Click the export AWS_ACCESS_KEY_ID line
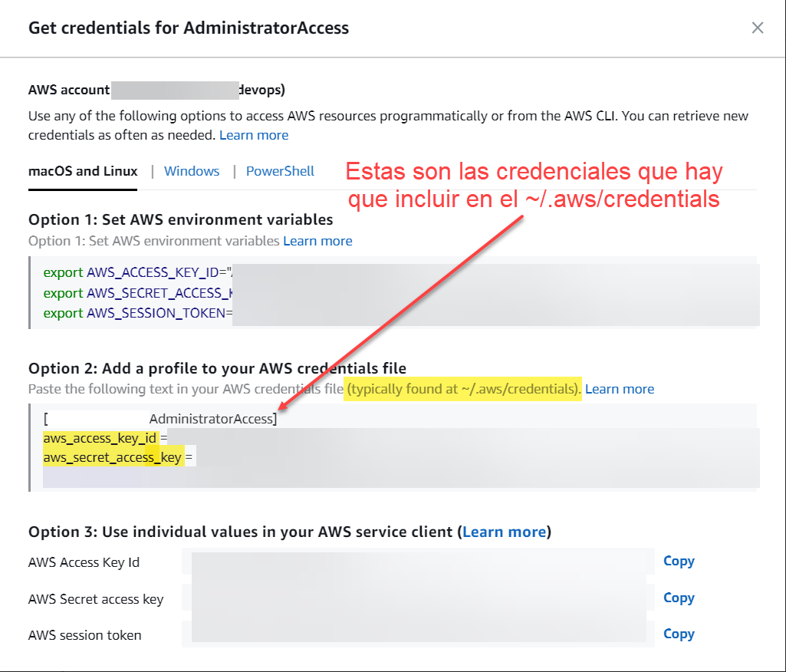This screenshot has width=786, height=672. coord(138,273)
